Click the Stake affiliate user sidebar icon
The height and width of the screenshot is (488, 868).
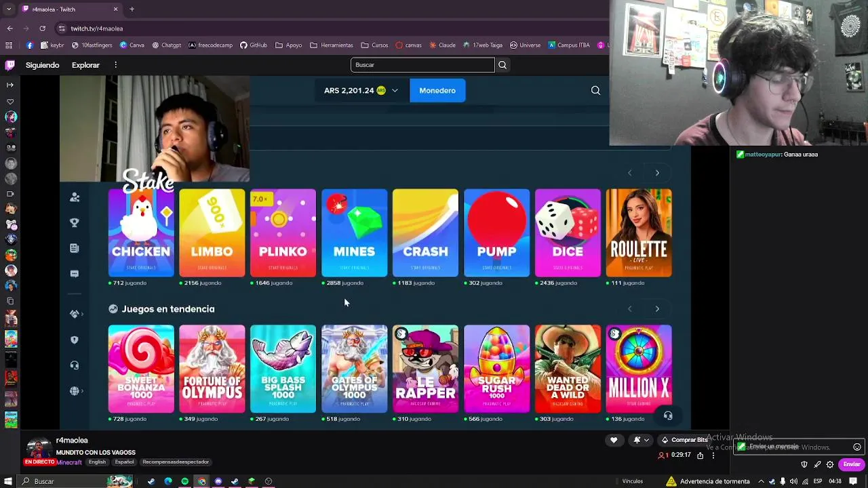pyautogui.click(x=75, y=197)
